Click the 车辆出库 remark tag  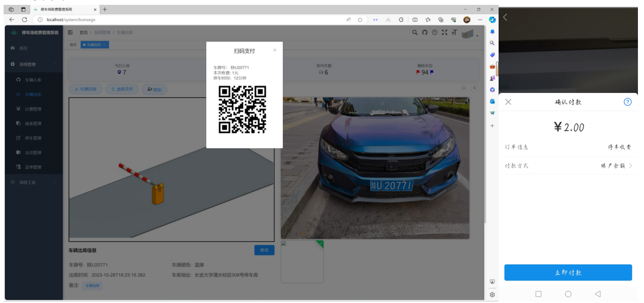pyautogui.click(x=92, y=286)
